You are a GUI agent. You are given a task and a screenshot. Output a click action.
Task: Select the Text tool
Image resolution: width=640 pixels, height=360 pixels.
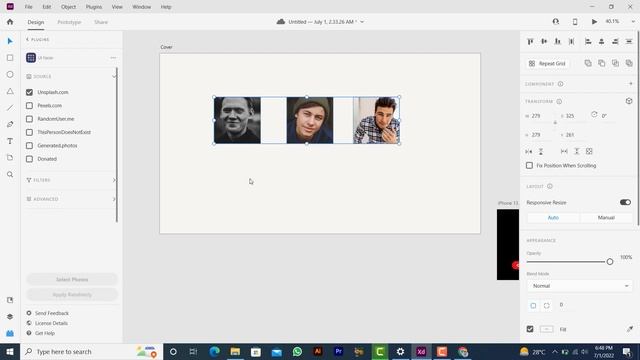click(10, 141)
